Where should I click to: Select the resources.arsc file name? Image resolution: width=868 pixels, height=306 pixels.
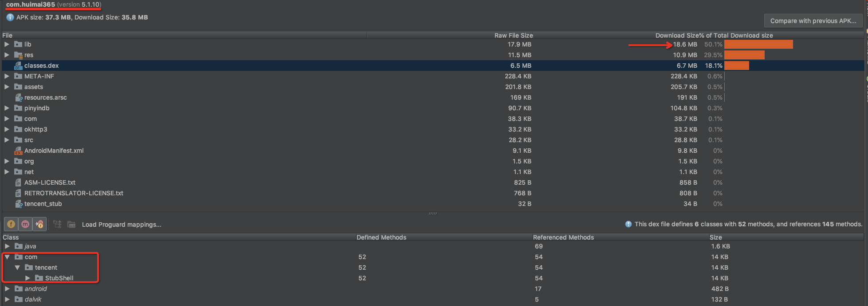point(45,97)
